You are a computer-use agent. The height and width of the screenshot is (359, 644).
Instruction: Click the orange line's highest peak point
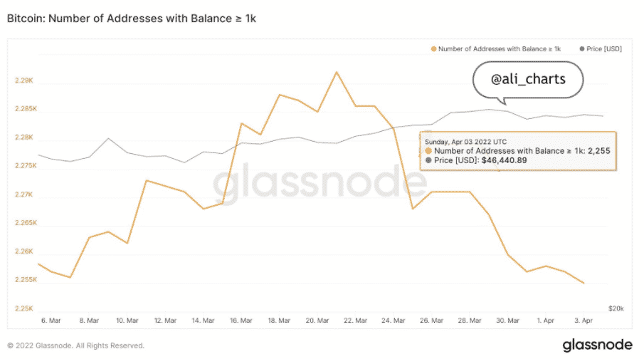pyautogui.click(x=337, y=72)
